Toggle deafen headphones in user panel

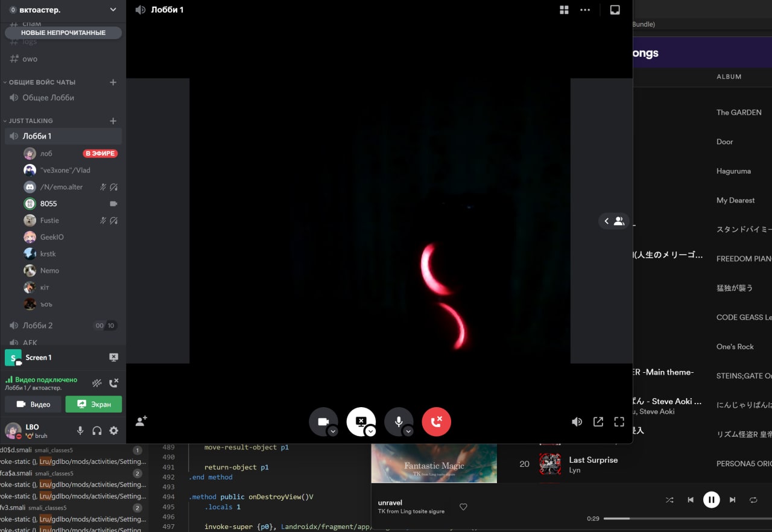click(96, 431)
